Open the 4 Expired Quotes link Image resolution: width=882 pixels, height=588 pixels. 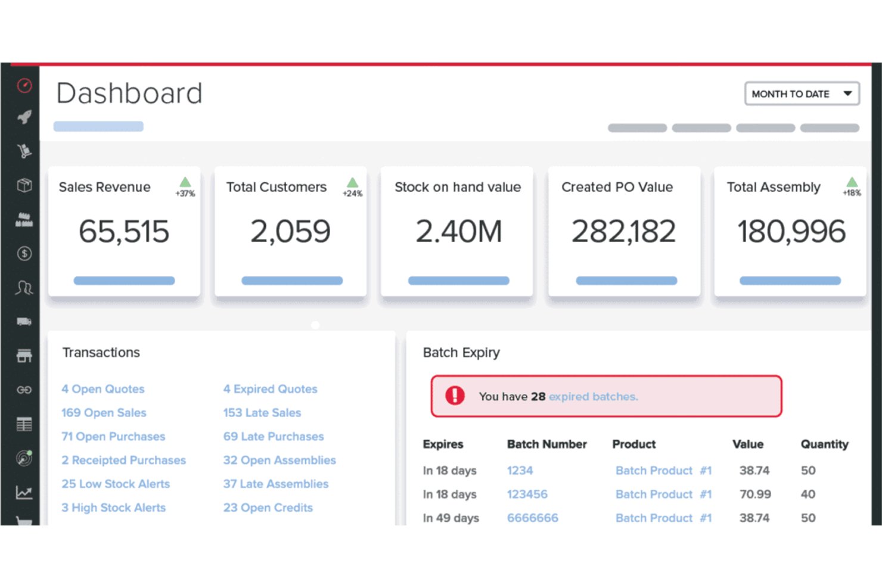(x=271, y=389)
